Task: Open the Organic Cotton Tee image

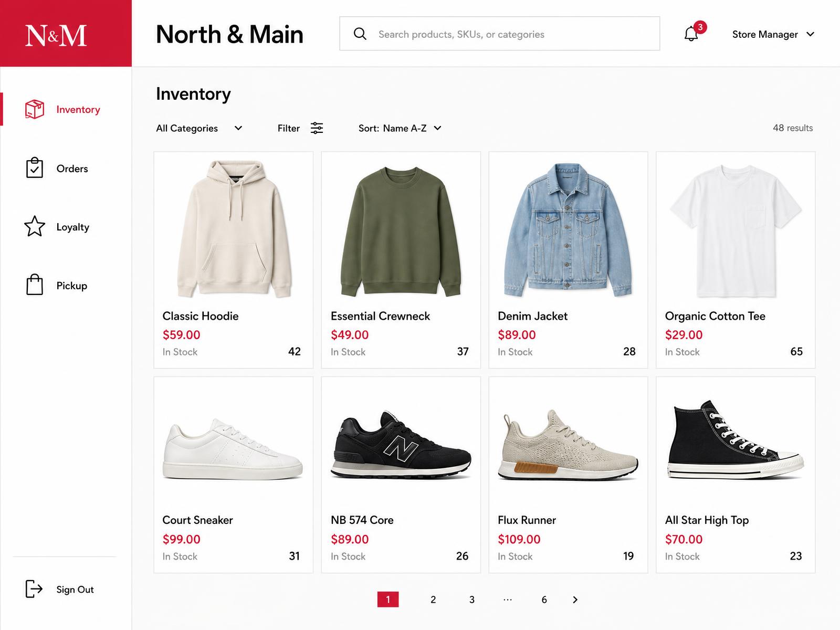Action: (736, 231)
